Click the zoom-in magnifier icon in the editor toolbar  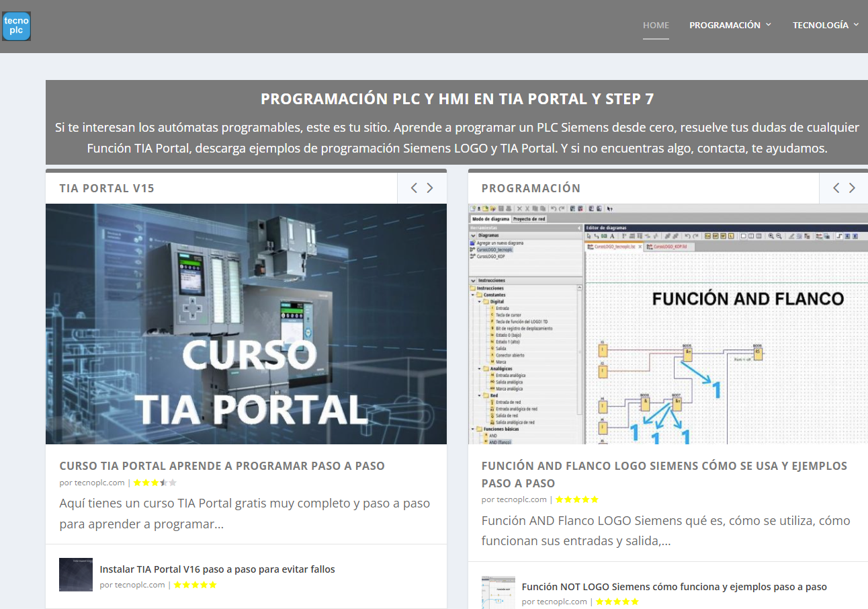pyautogui.click(x=771, y=237)
